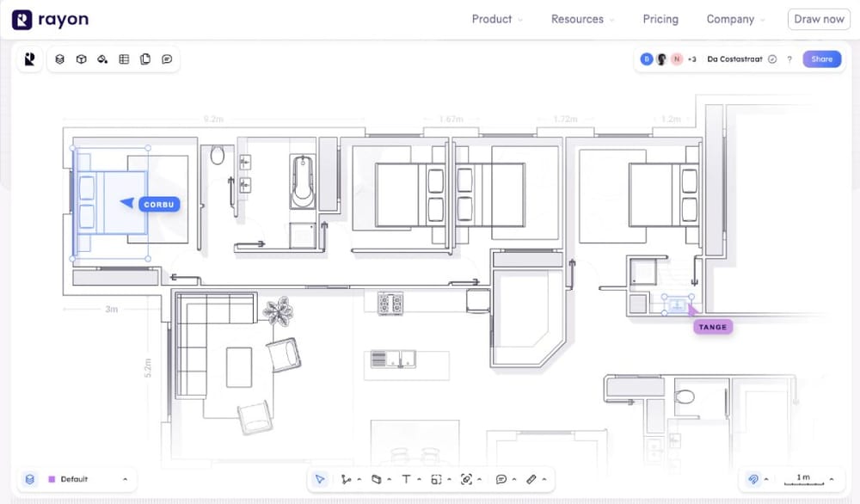The image size is (860, 504).
Task: Select the Text tool
Action: coord(406,479)
